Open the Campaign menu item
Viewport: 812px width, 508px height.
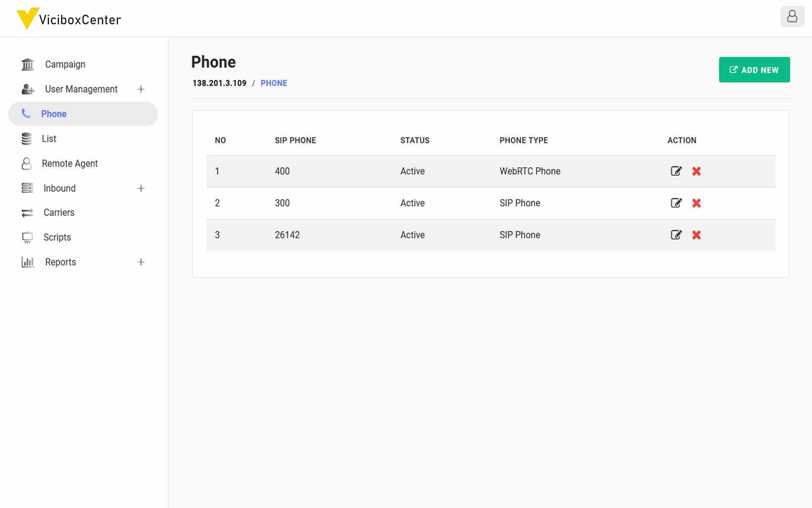65,64
